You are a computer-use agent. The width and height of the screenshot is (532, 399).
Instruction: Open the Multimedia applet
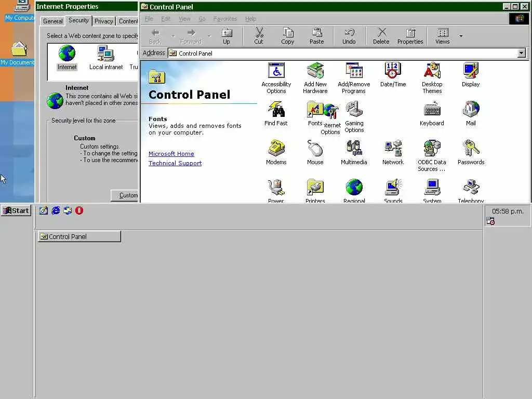354,153
